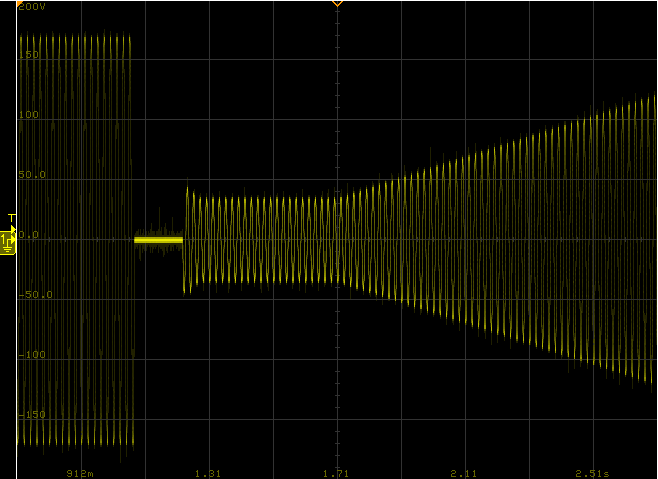Click the -100 volt axis label
This screenshot has width=658, height=479.
[31, 355]
